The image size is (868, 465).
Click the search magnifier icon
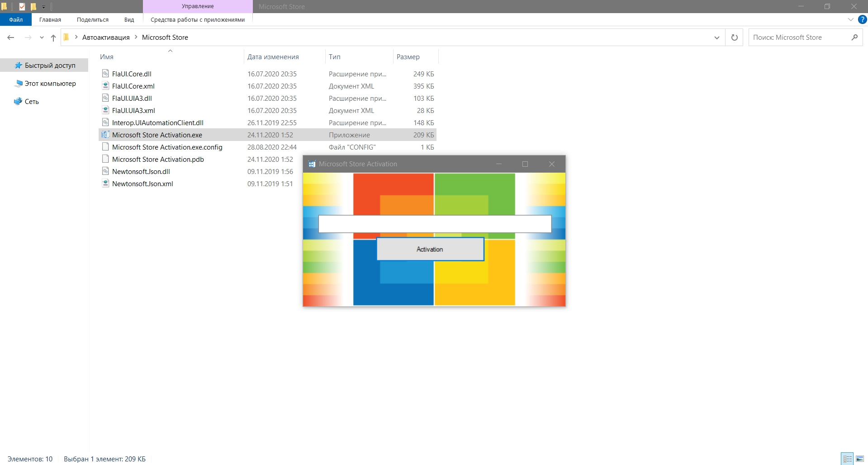coord(854,38)
